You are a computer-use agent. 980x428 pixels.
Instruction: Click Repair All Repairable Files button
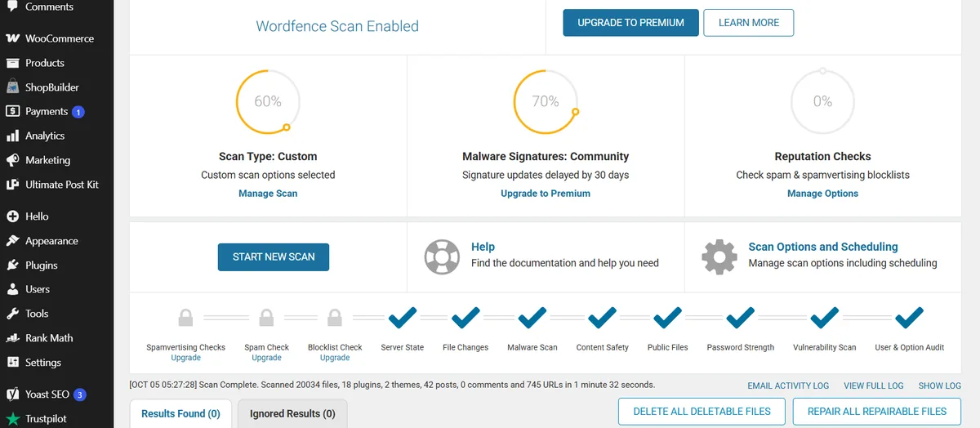(877, 412)
